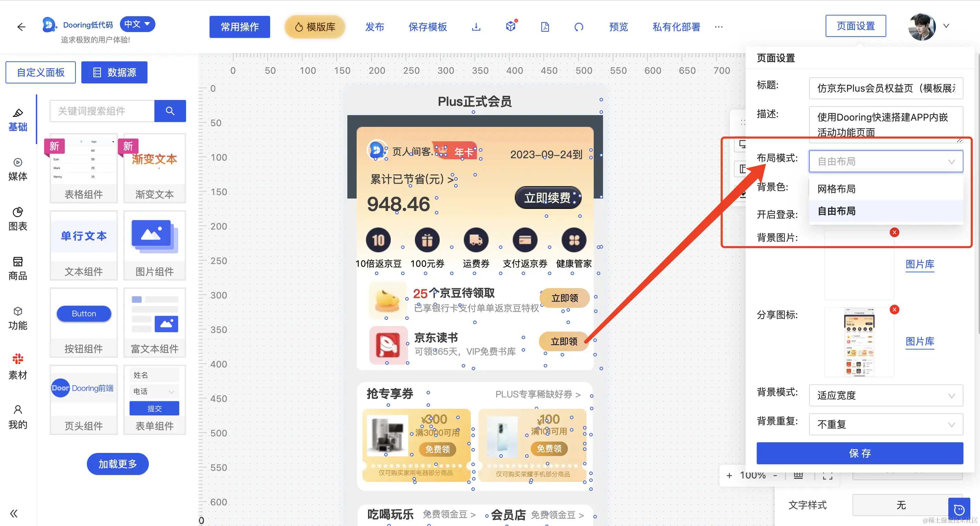The width and height of the screenshot is (980, 526).
Task: Open the 商品 product category
Action: [x=18, y=268]
